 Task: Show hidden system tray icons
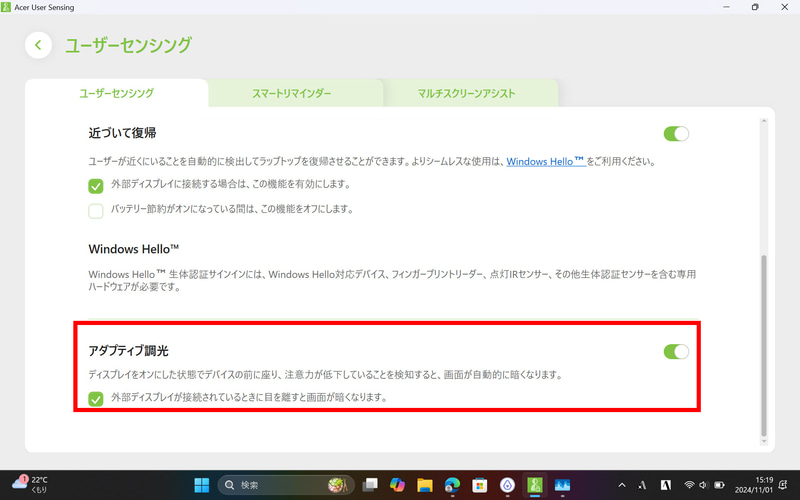click(x=621, y=485)
